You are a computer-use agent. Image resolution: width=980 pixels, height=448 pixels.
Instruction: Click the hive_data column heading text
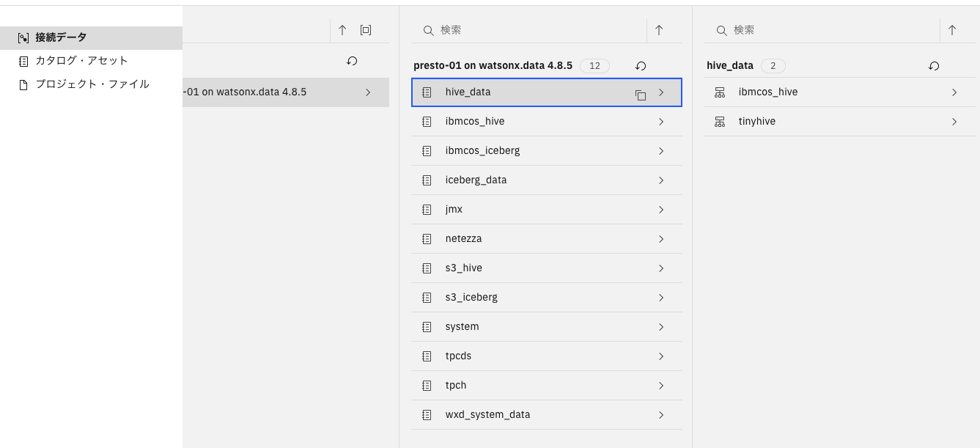pos(730,65)
